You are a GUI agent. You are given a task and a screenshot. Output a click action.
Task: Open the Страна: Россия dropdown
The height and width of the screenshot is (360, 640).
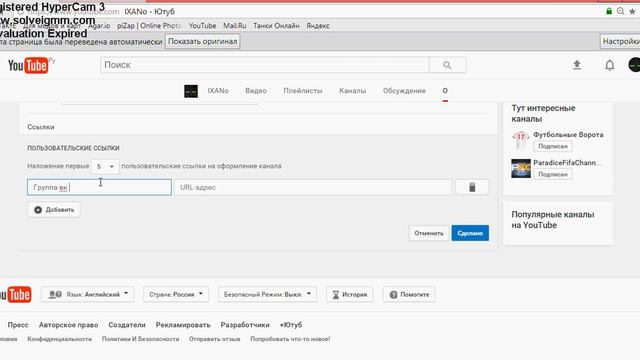[x=176, y=294]
